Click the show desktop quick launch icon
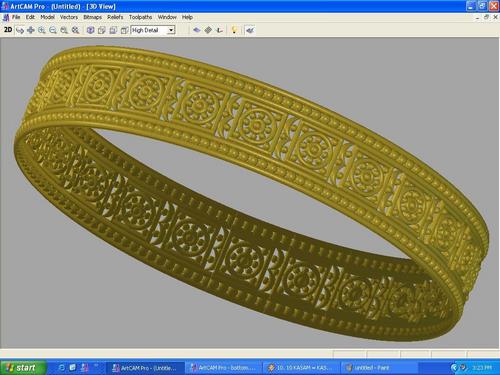Screen dimensions: 500x375 pos(73,368)
